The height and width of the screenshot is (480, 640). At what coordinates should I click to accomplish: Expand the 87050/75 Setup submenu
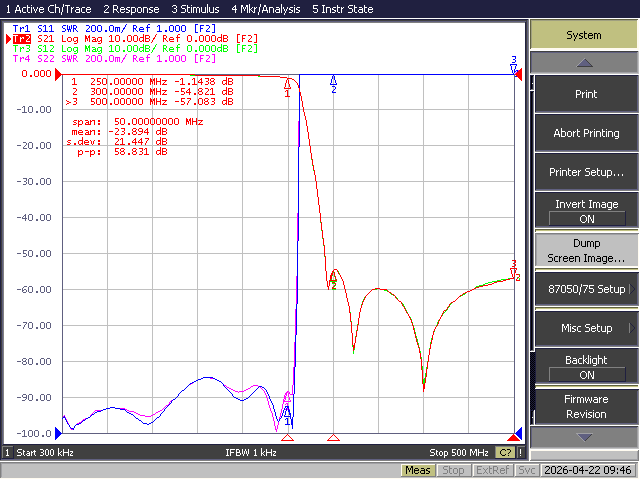[x=587, y=289]
